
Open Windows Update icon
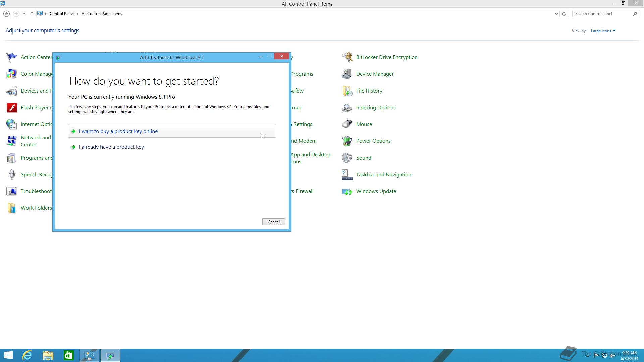[347, 191]
